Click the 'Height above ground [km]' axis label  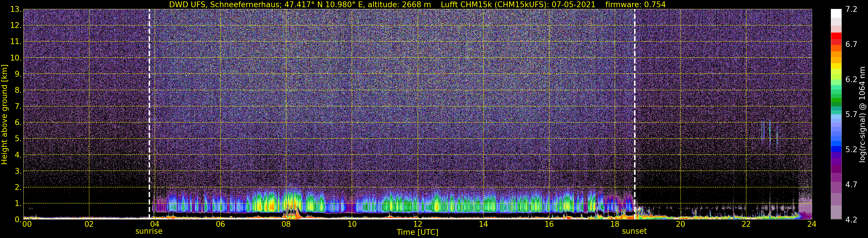[4, 115]
